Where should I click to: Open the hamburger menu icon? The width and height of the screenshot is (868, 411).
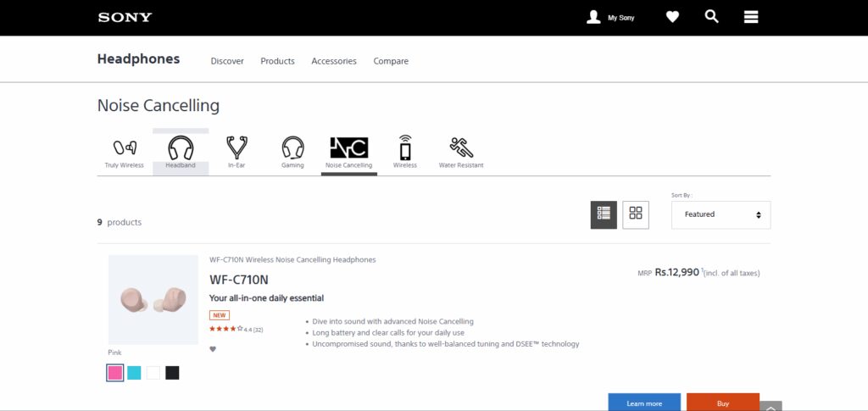tap(751, 17)
